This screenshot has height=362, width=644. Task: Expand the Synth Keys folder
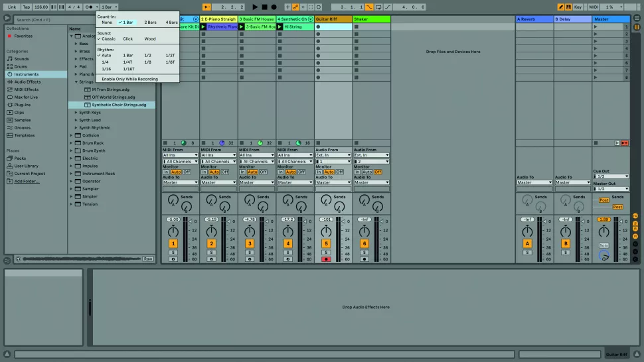(x=76, y=113)
